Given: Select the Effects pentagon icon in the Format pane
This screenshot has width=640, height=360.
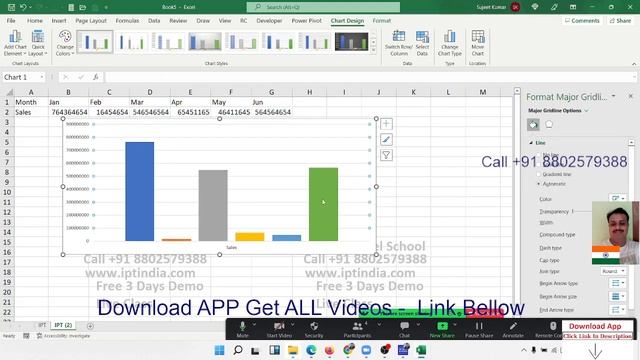Looking at the screenshot, I should [x=549, y=124].
